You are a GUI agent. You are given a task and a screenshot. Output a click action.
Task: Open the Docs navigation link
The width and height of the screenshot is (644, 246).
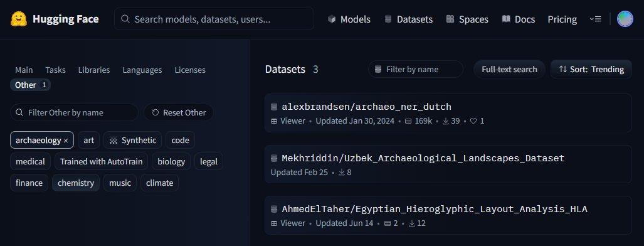pos(519,19)
